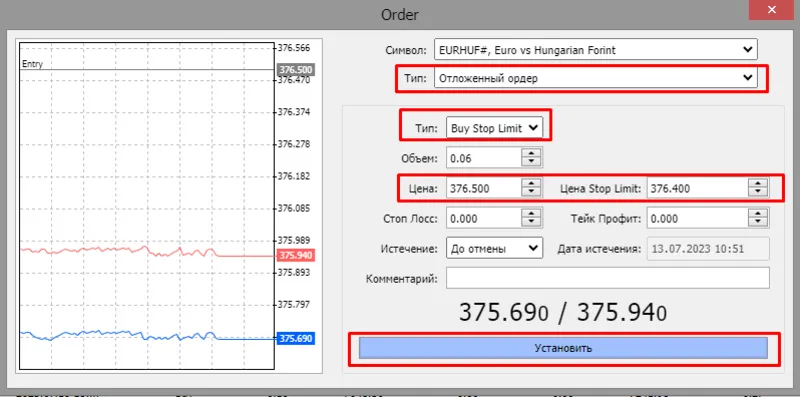Click the blue 375.690 bid price tag
This screenshot has width=800, height=397.
tap(295, 338)
